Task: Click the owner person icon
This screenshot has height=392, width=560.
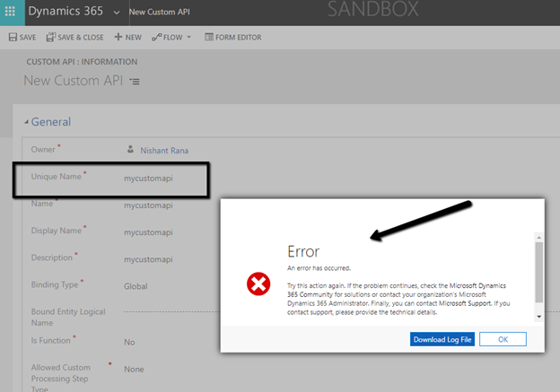Action: point(130,149)
